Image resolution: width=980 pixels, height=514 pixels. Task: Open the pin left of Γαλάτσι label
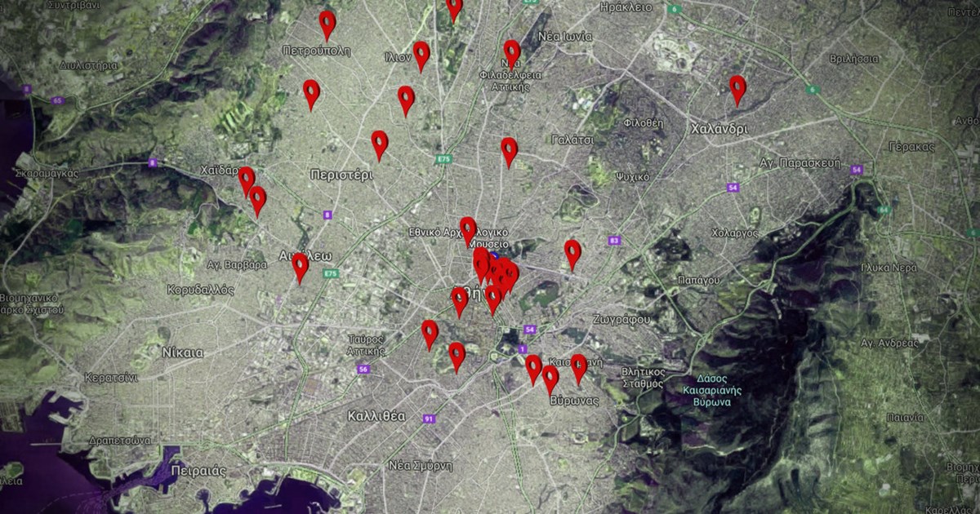[509, 151]
